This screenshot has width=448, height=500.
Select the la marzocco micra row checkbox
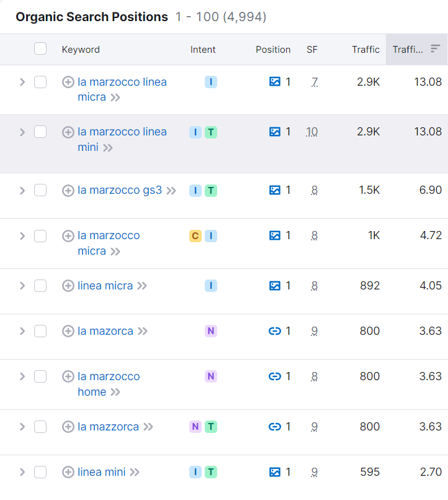click(40, 236)
